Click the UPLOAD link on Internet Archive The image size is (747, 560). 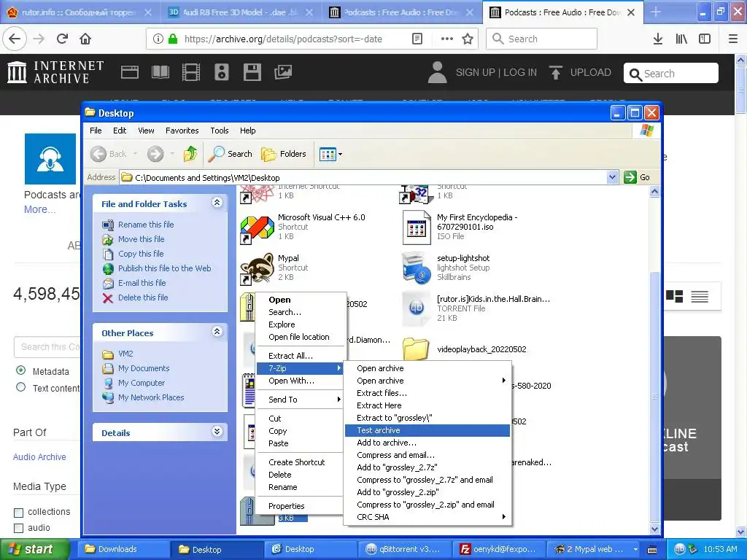pyautogui.click(x=580, y=72)
